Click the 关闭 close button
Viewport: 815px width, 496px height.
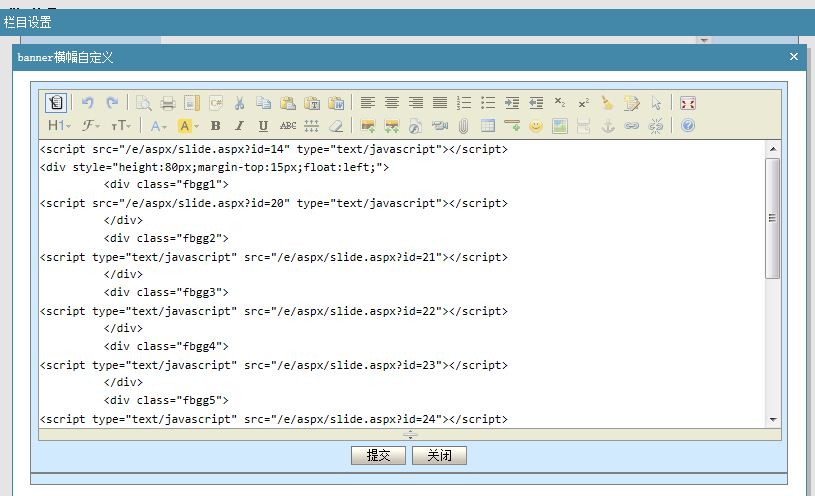(x=439, y=455)
